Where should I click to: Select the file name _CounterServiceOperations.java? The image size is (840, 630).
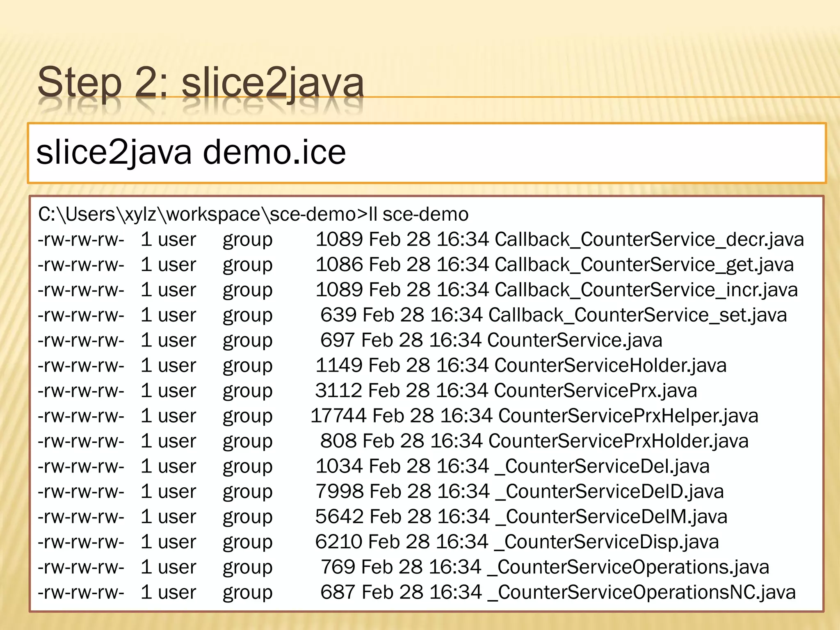point(628,567)
